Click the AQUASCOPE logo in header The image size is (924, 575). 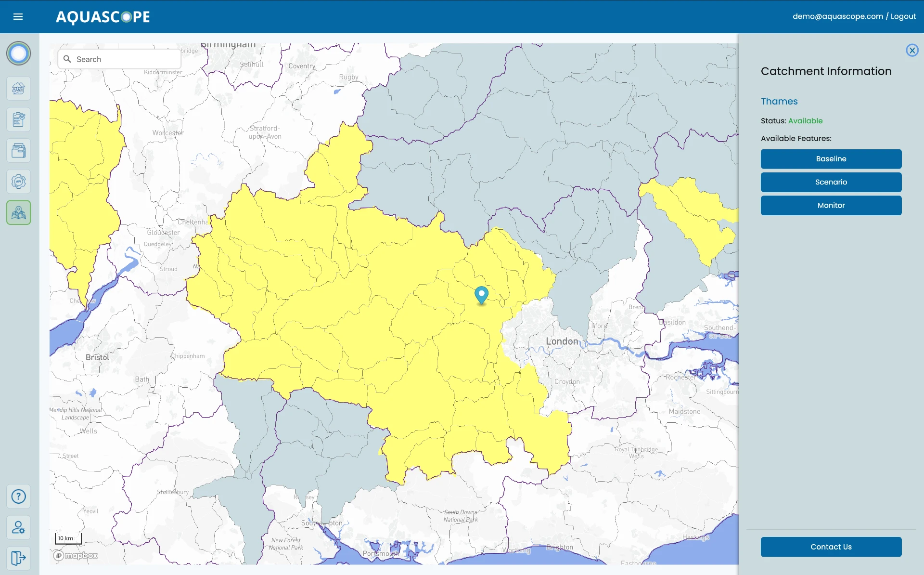point(103,17)
